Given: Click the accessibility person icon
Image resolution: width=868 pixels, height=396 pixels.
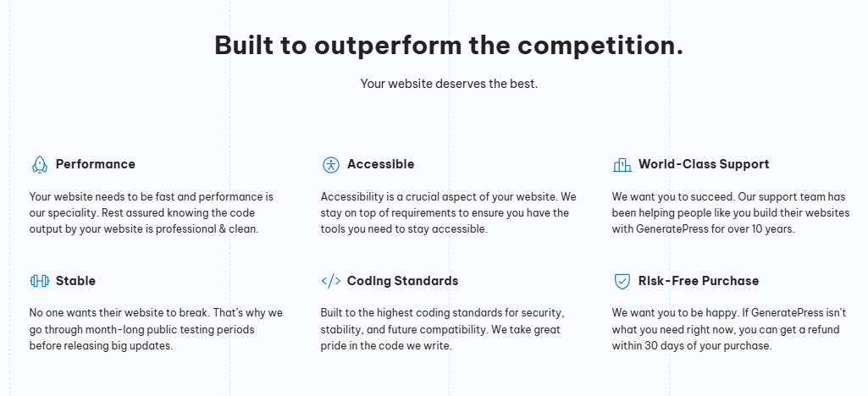Looking at the screenshot, I should click(x=330, y=164).
